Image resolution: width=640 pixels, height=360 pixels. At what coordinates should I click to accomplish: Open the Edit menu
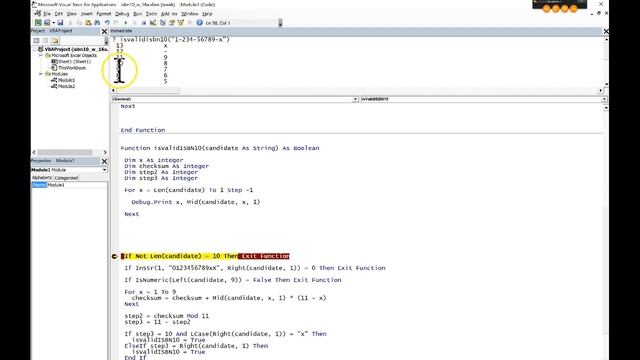point(59,14)
